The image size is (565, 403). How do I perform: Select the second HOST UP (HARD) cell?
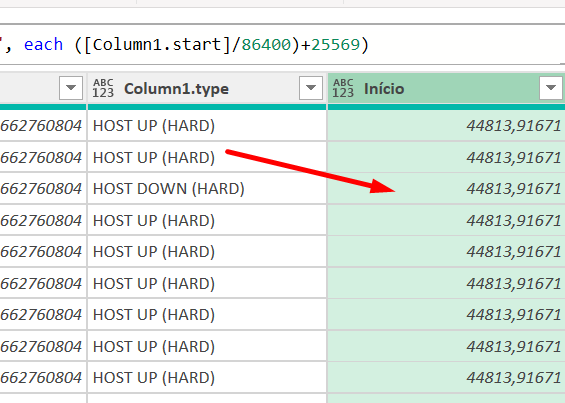point(207,157)
